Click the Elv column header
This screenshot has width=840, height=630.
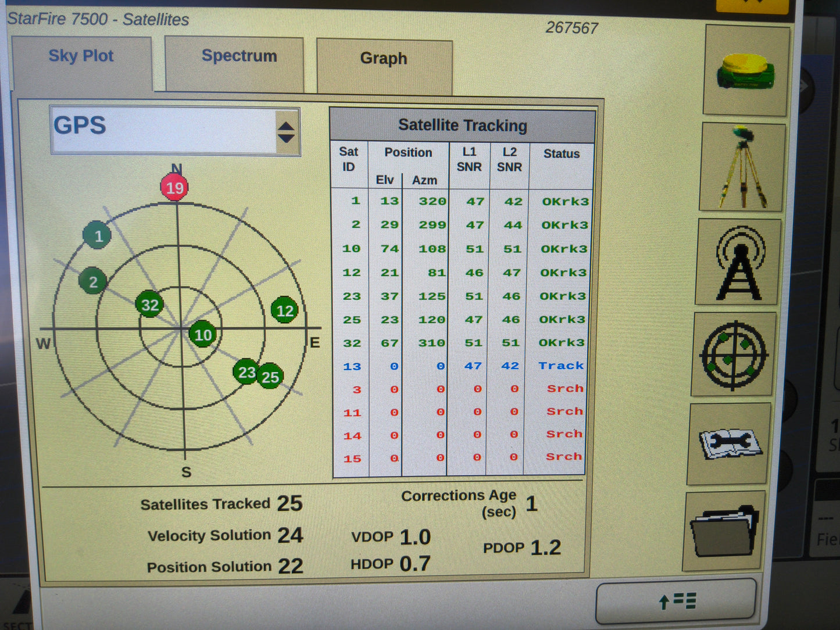coord(384,180)
